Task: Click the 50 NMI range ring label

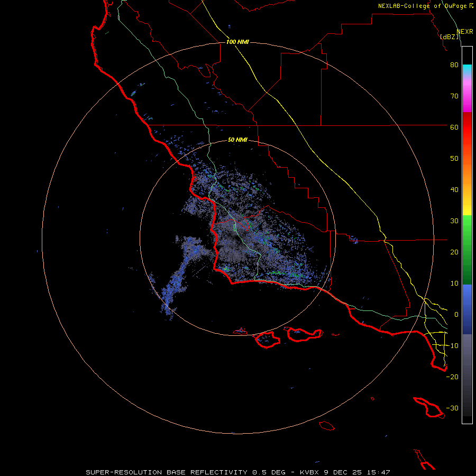Action: (x=237, y=140)
